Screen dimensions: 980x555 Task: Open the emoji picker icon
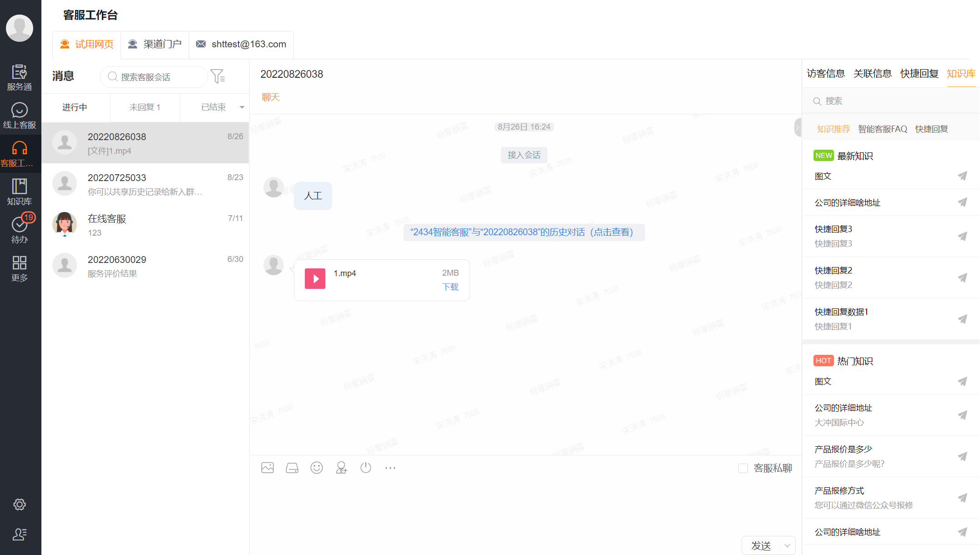pos(317,468)
